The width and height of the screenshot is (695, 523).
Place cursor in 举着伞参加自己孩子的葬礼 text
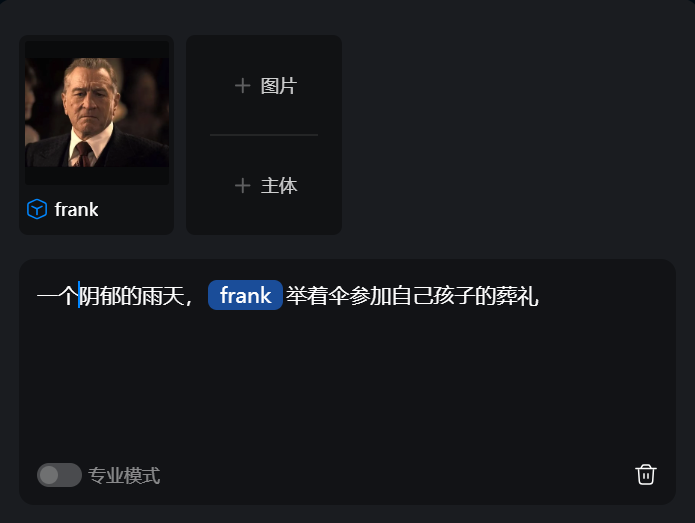click(x=412, y=296)
